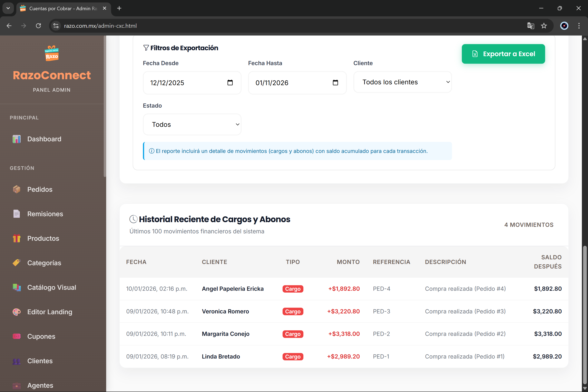Open the Fecha Desde calendar picker
The image size is (588, 392).
[x=230, y=83]
